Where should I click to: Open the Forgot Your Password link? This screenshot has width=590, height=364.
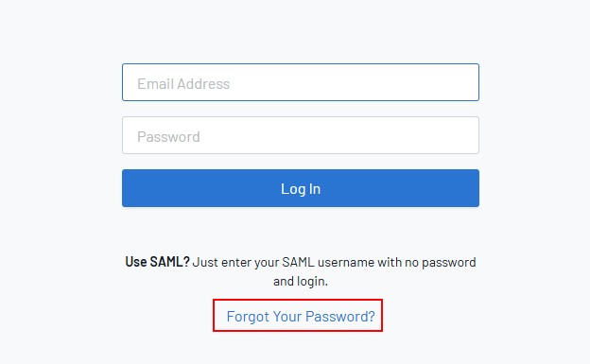[x=301, y=316]
